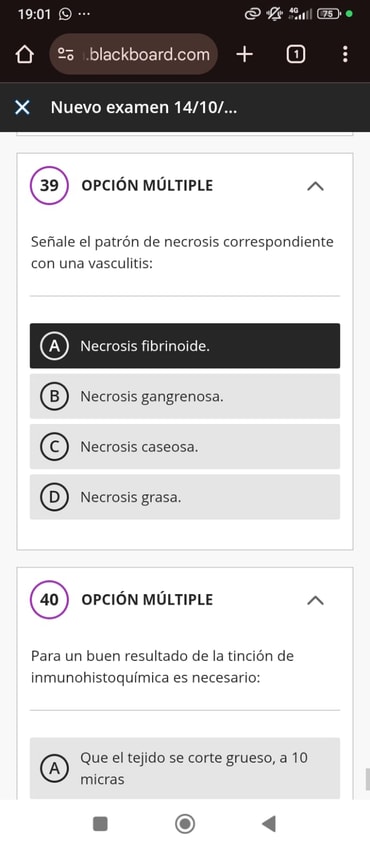The image size is (370, 848).
Task: Collapse question 40 with chevron
Action: (x=315, y=600)
